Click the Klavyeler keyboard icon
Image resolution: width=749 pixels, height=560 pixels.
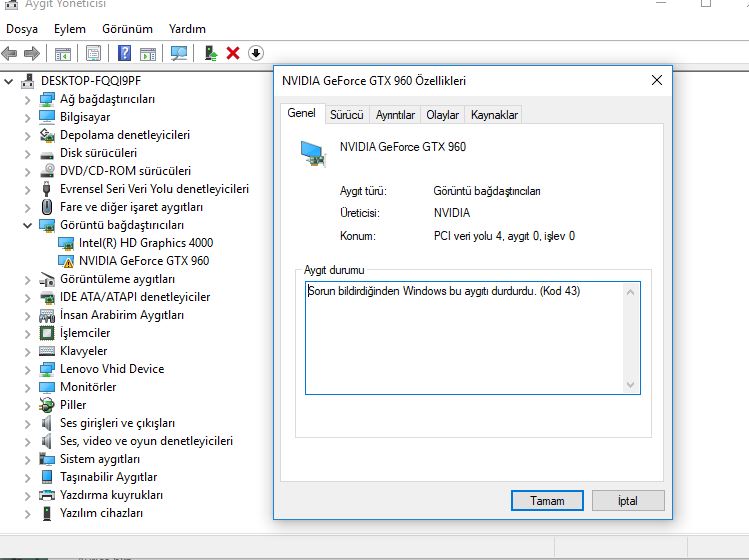[47, 351]
